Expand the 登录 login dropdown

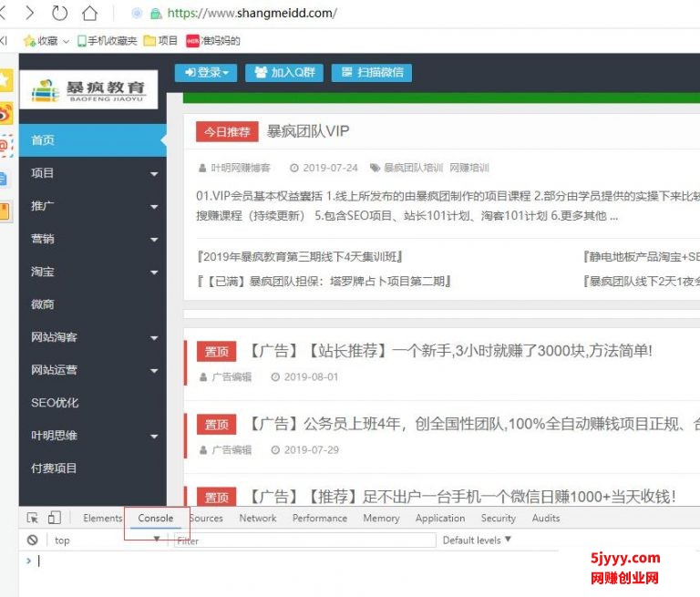coord(206,72)
